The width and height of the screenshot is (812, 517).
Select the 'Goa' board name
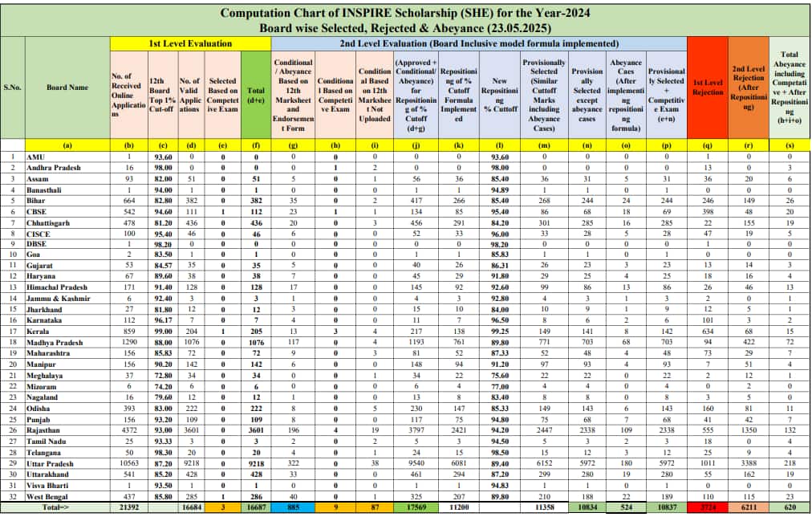tap(34, 254)
